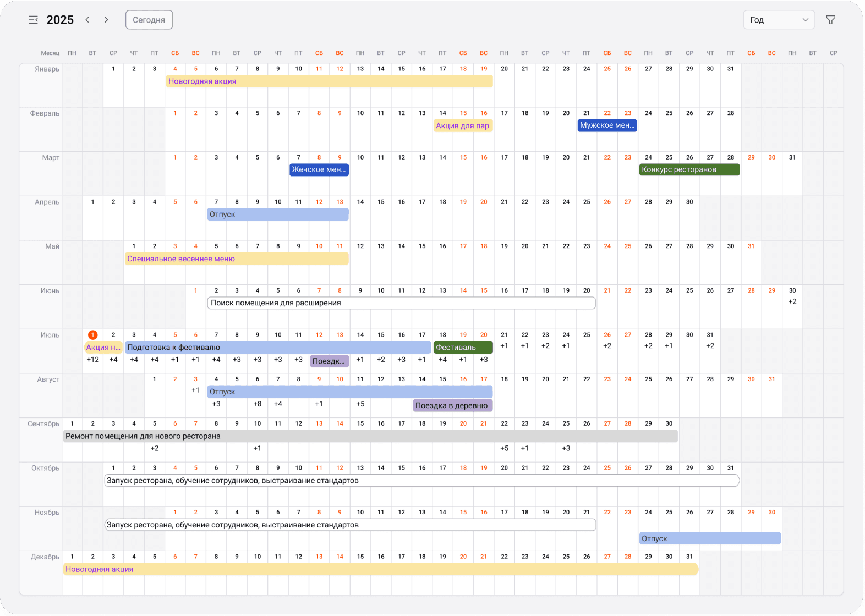Click Акция для пар event

(462, 126)
